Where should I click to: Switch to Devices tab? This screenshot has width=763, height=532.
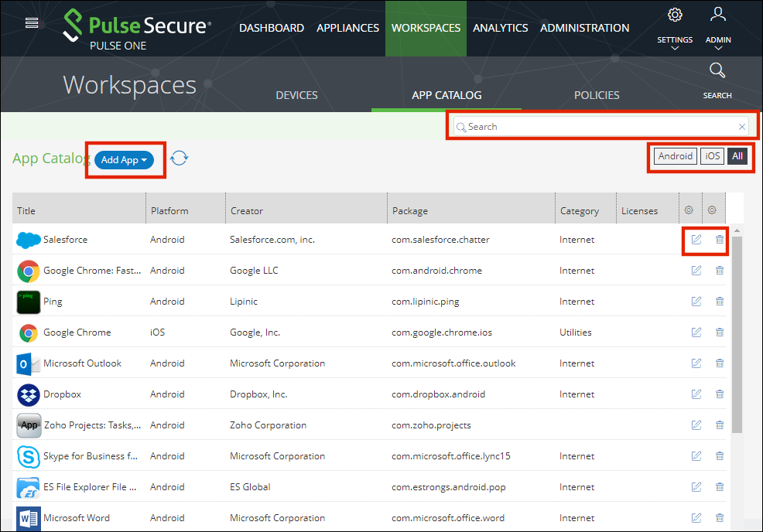[296, 95]
